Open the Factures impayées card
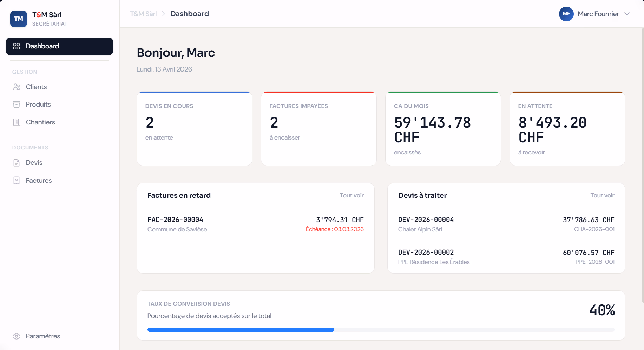The image size is (644, 350). point(319,129)
